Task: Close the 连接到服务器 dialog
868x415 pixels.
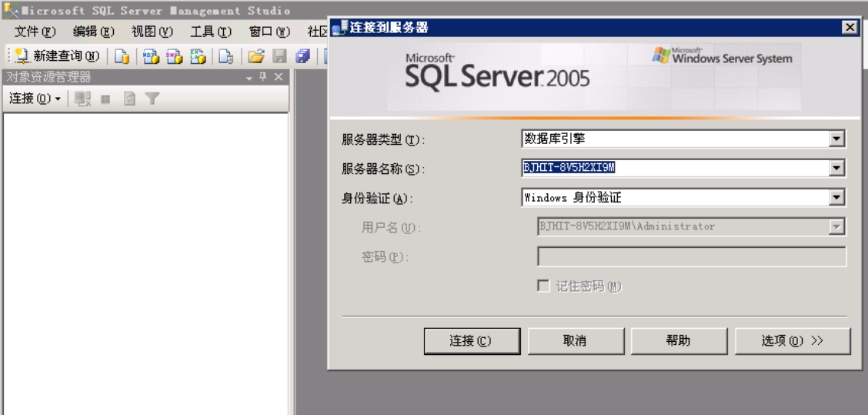Action: click(850, 27)
